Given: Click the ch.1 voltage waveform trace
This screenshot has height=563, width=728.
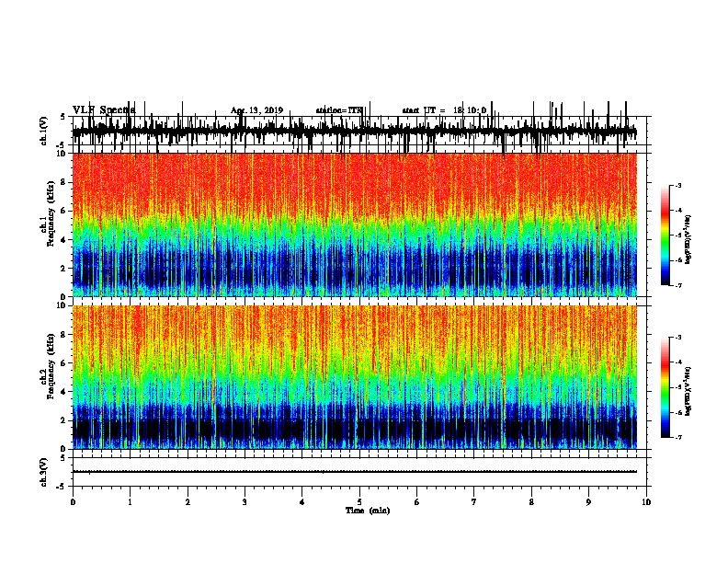Looking at the screenshot, I should pyautogui.click(x=354, y=132).
